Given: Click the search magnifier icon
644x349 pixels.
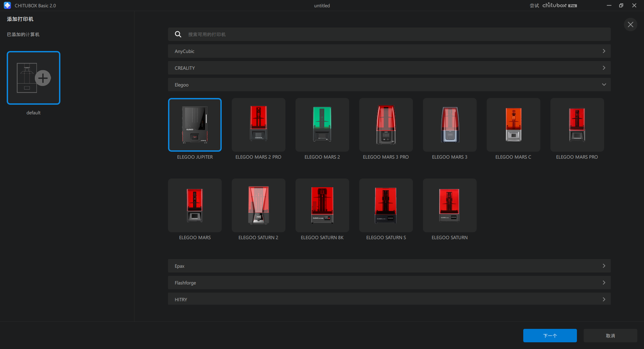Looking at the screenshot, I should (178, 34).
